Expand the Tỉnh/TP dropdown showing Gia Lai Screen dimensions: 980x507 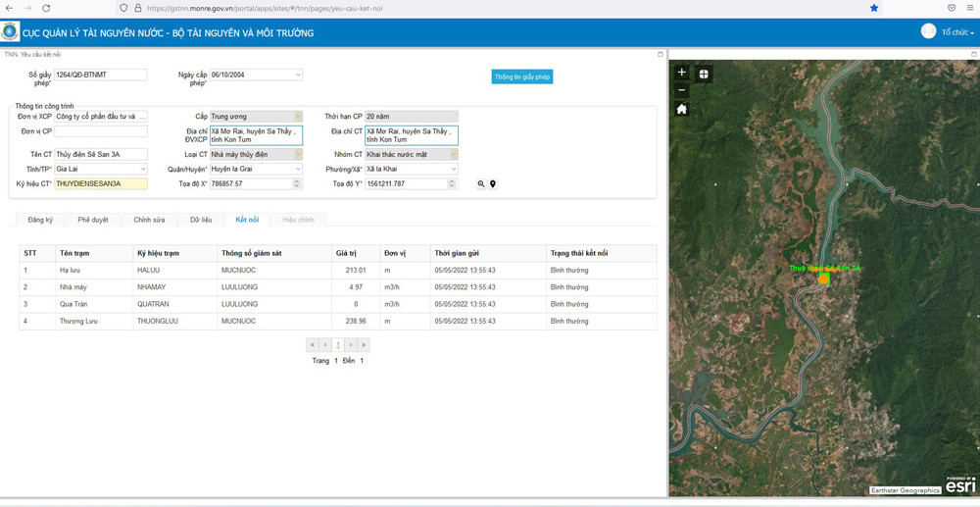[x=142, y=169]
